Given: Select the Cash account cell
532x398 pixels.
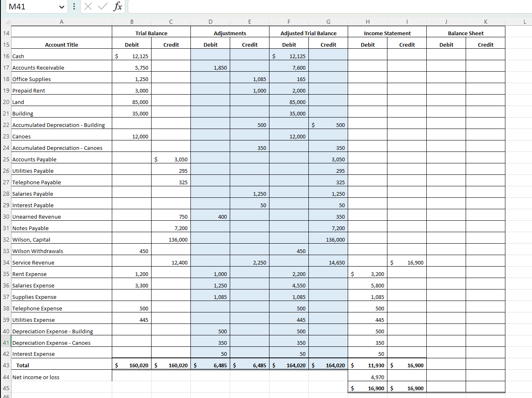Looking at the screenshot, I should [x=61, y=56].
